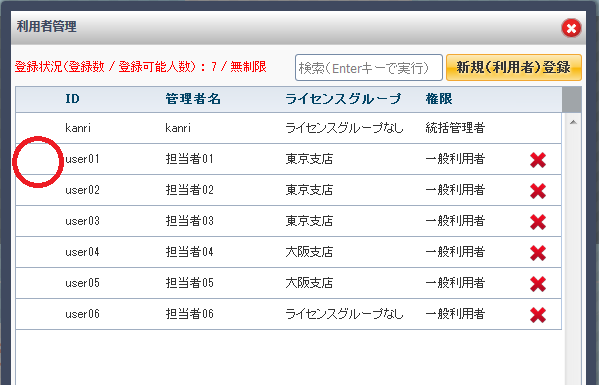
Task: Click ライセンスグループなし in the kanri row
Action: pos(344,128)
